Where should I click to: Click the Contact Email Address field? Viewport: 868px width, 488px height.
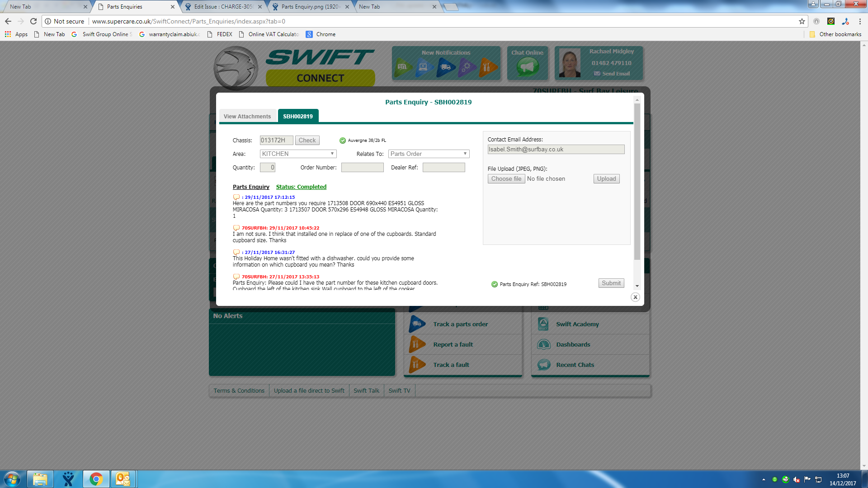(556, 150)
